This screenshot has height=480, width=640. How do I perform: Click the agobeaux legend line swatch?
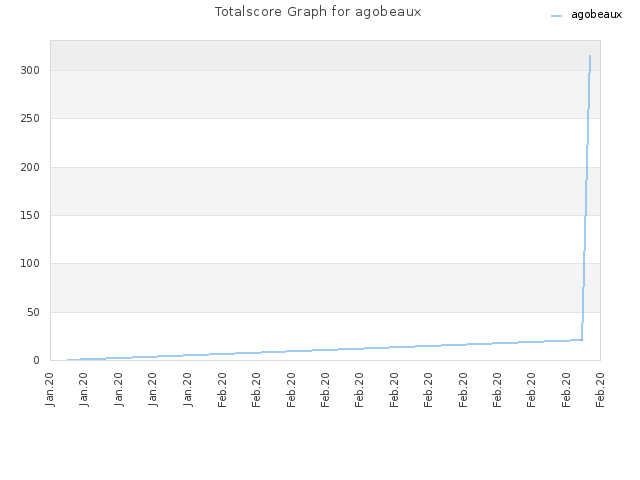pyautogui.click(x=556, y=16)
